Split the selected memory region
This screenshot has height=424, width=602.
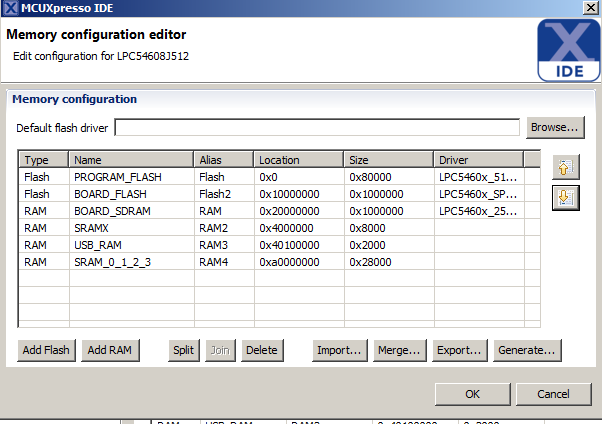184,350
